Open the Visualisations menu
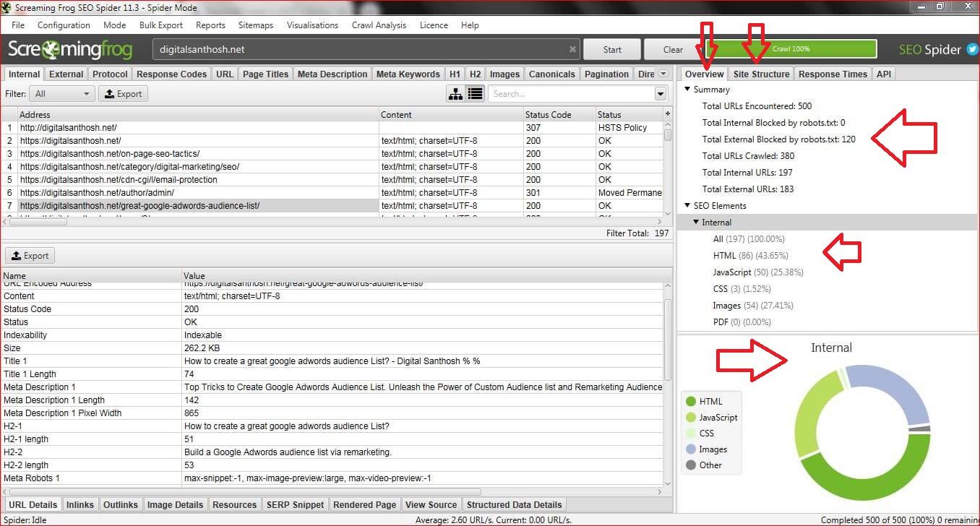Screen dimensions: 980x526 click(x=312, y=25)
